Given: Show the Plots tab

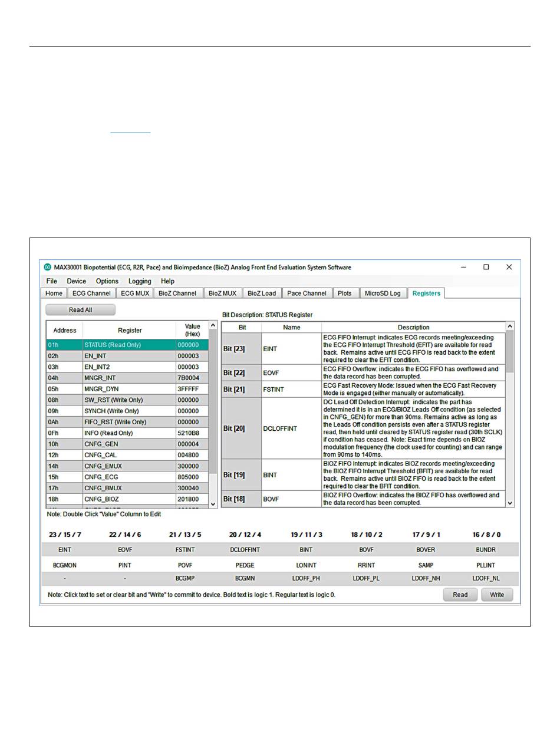Looking at the screenshot, I should [x=345, y=293].
